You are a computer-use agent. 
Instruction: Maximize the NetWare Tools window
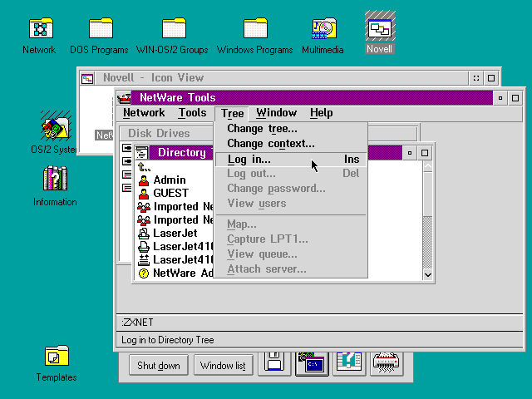click(x=515, y=98)
